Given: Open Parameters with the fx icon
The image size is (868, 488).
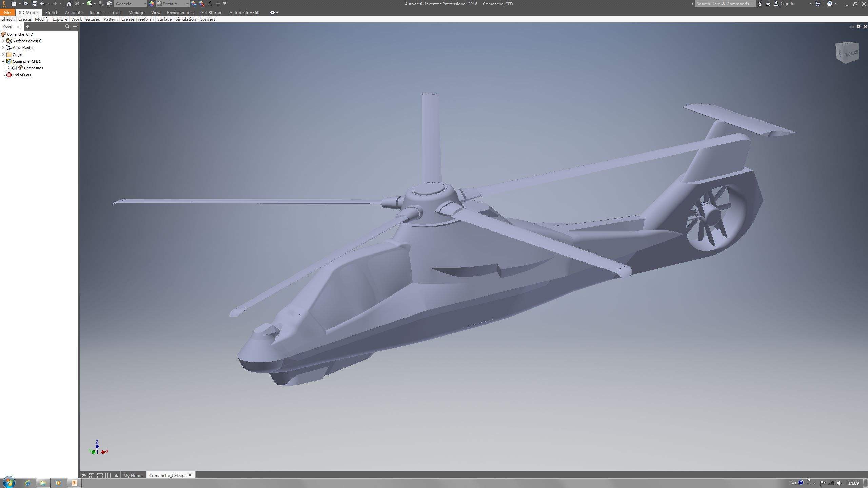Looking at the screenshot, I should [209, 4].
